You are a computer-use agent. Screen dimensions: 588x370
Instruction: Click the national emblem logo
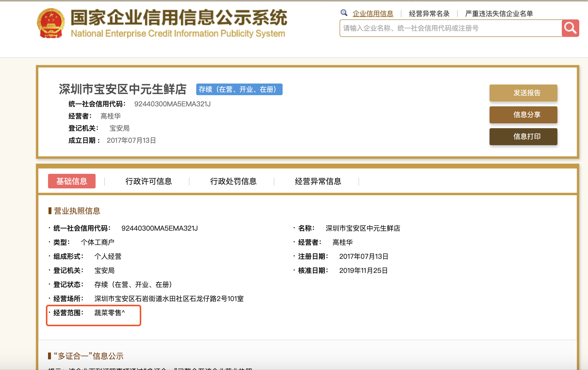51,23
